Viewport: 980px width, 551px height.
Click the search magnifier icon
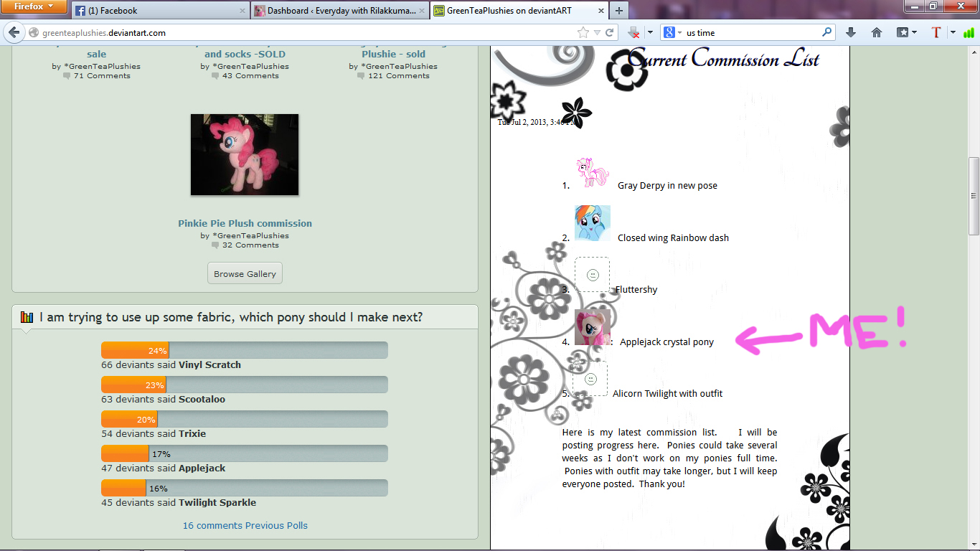[x=827, y=32]
